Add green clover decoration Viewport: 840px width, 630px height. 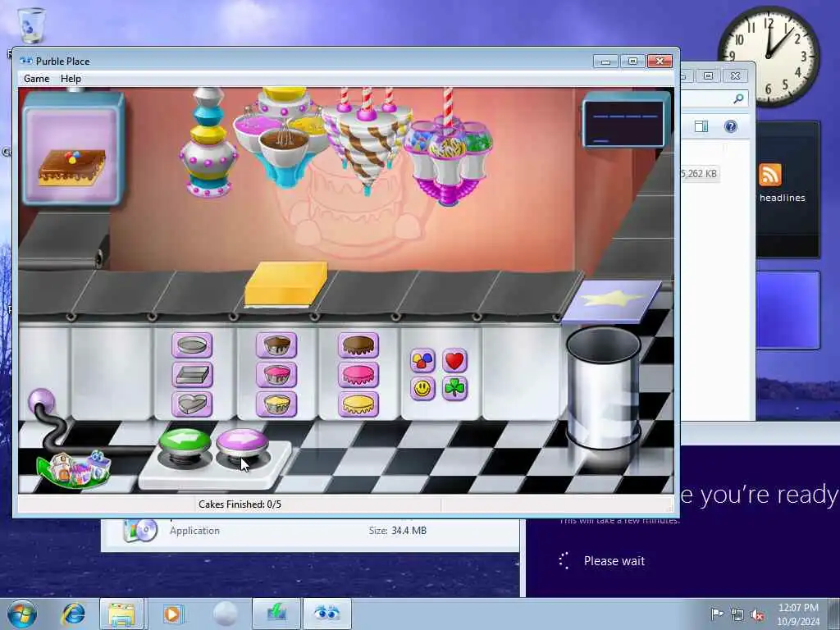[x=454, y=388]
